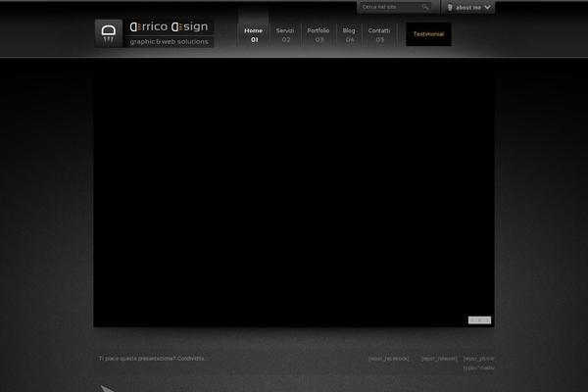This screenshot has height=392, width=588.
Task: Click the Derrico Design logo icon
Action: 109,33
